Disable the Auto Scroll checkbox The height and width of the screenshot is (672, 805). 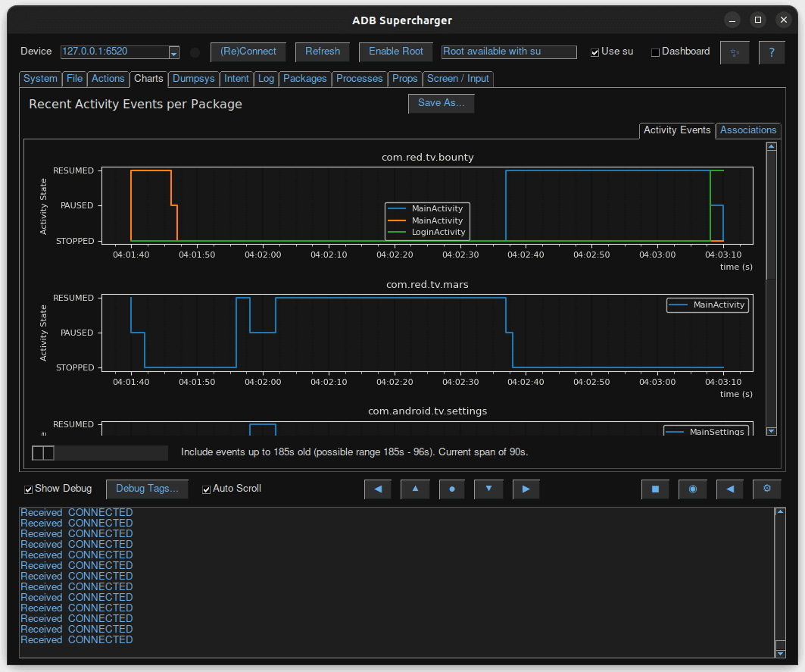207,489
